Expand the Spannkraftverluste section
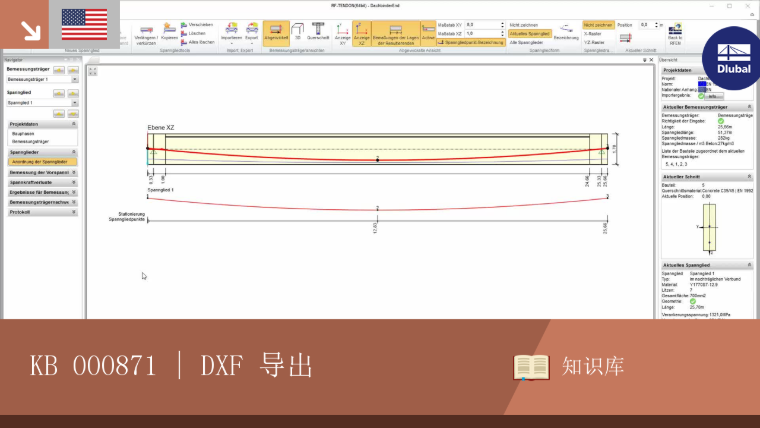Screen dimensions: 760x428 point(43,182)
